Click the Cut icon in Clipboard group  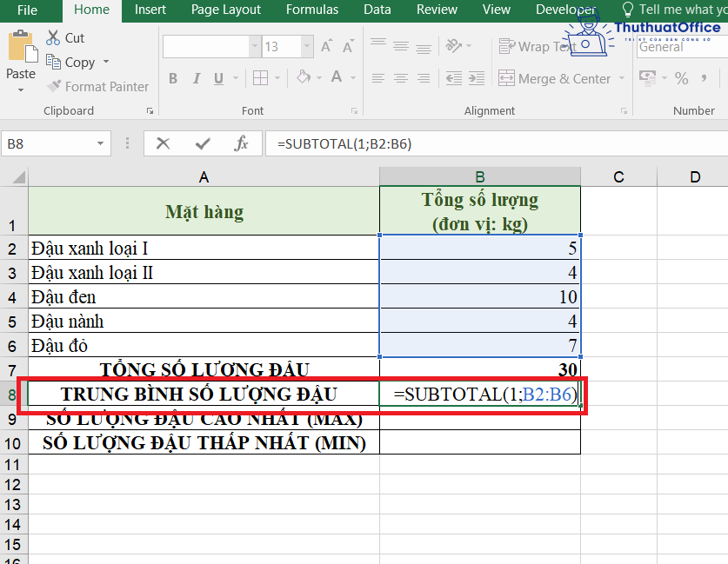pos(54,37)
